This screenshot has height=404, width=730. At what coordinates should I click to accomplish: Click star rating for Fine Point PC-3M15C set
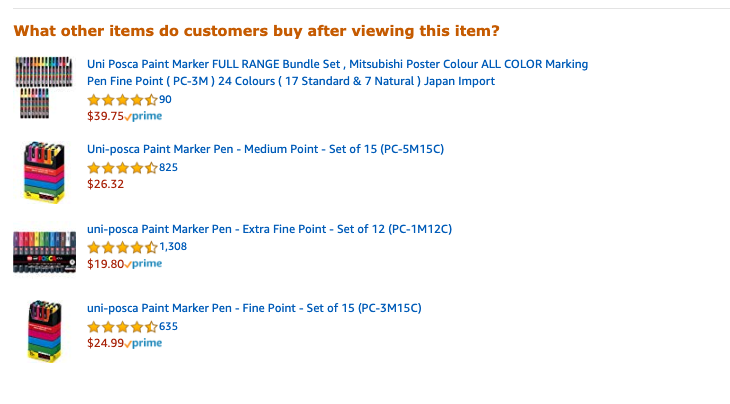coord(122,327)
